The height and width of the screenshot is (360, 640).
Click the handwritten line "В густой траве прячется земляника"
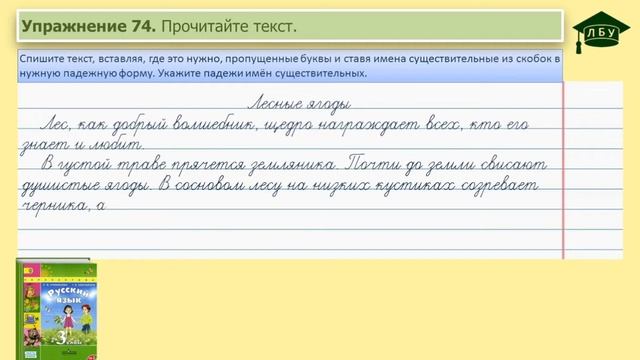click(x=294, y=164)
